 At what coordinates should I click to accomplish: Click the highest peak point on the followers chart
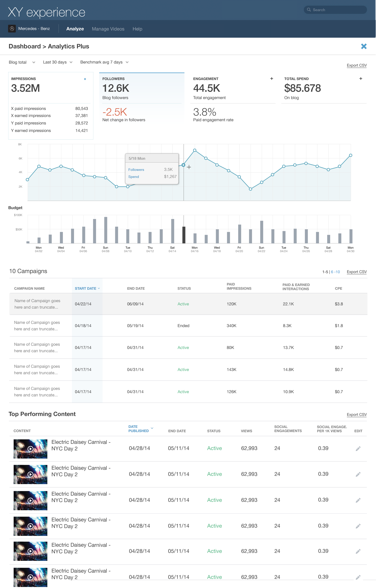(x=195, y=150)
